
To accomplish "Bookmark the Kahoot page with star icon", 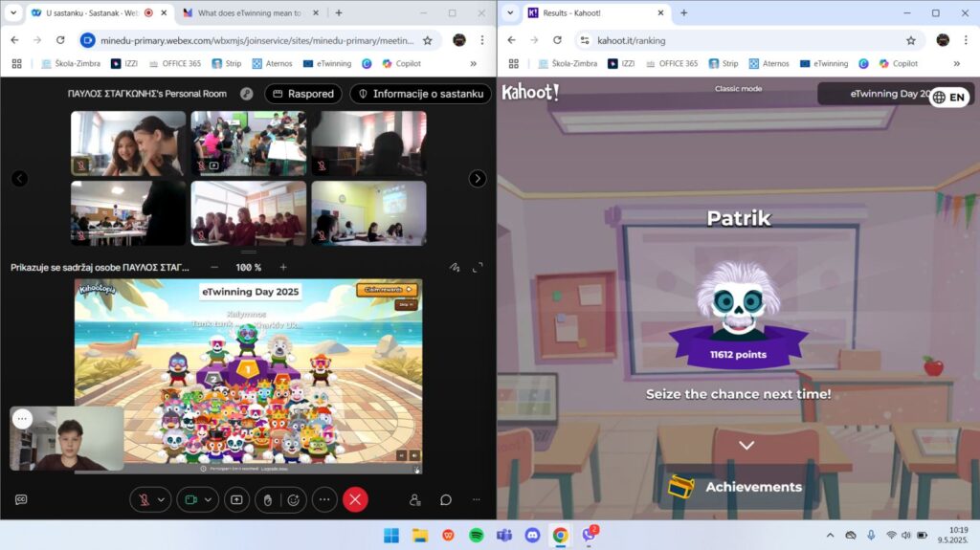I will coord(911,40).
